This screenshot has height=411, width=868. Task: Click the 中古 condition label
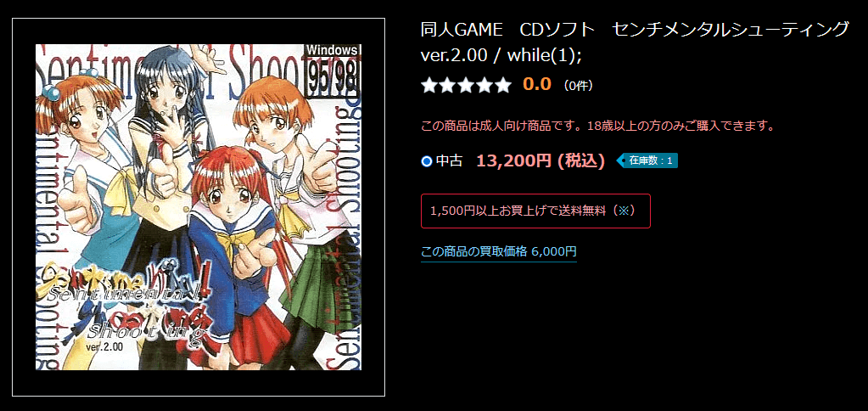click(450, 161)
